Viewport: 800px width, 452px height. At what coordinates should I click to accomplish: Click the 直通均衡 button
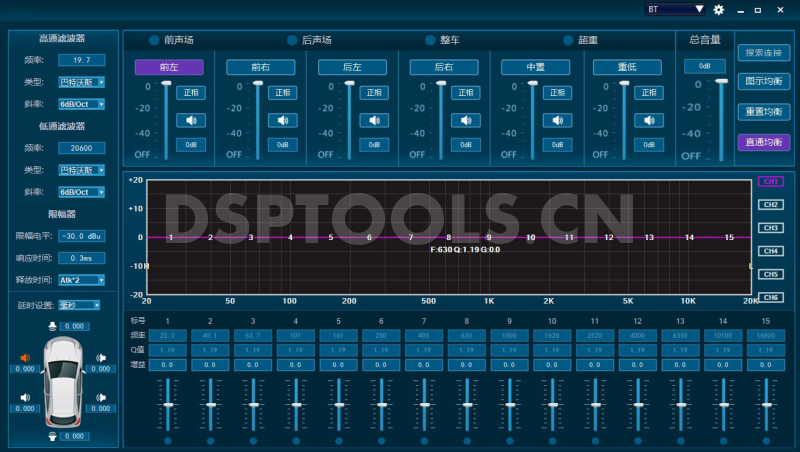coord(764,142)
